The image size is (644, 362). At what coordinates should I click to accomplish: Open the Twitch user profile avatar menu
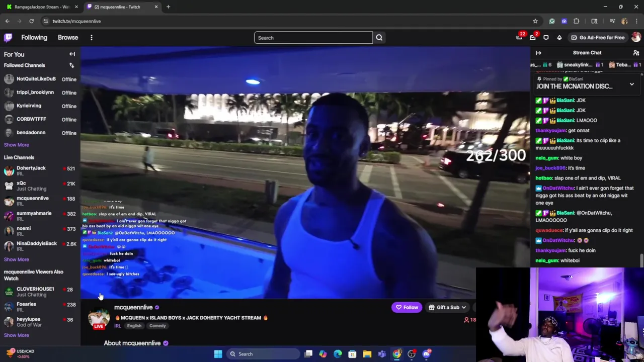click(636, 38)
